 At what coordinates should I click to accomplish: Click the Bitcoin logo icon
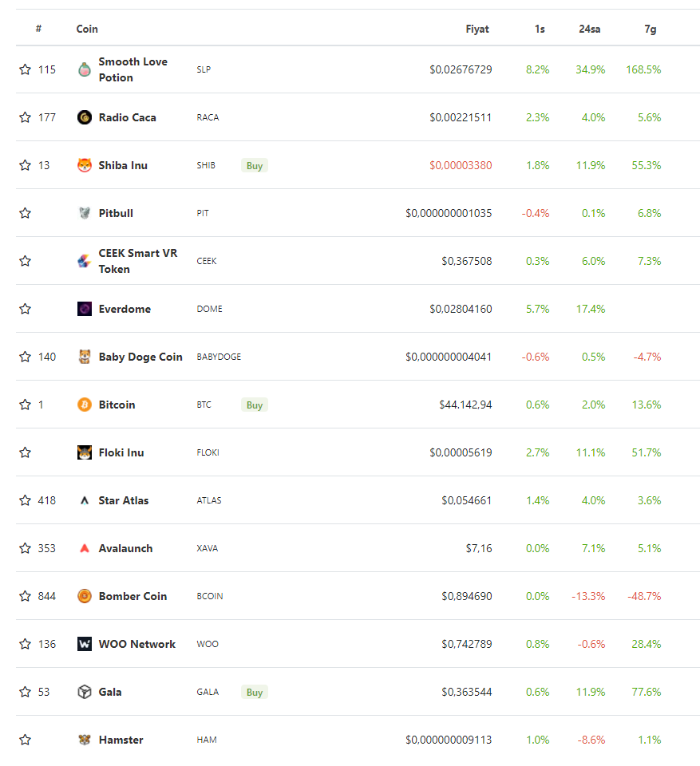(x=85, y=405)
